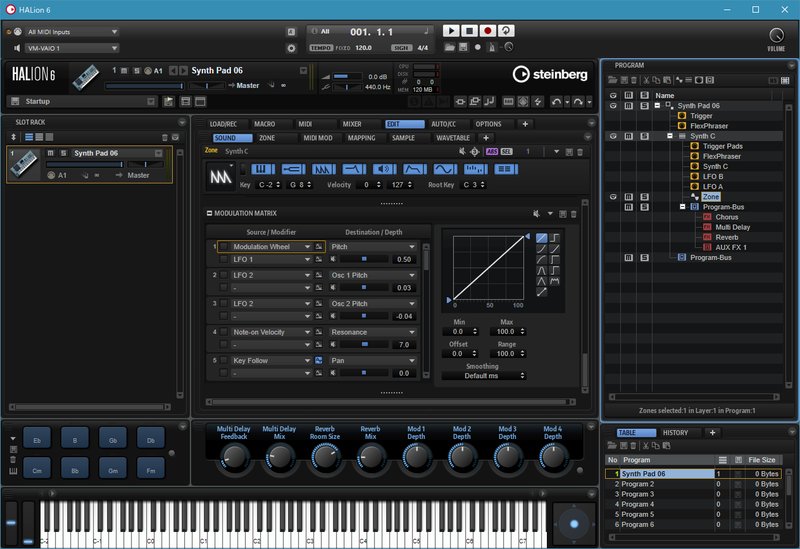This screenshot has width=800, height=549.
Task: Trigger the Cm chord pad
Action: pos(37,470)
